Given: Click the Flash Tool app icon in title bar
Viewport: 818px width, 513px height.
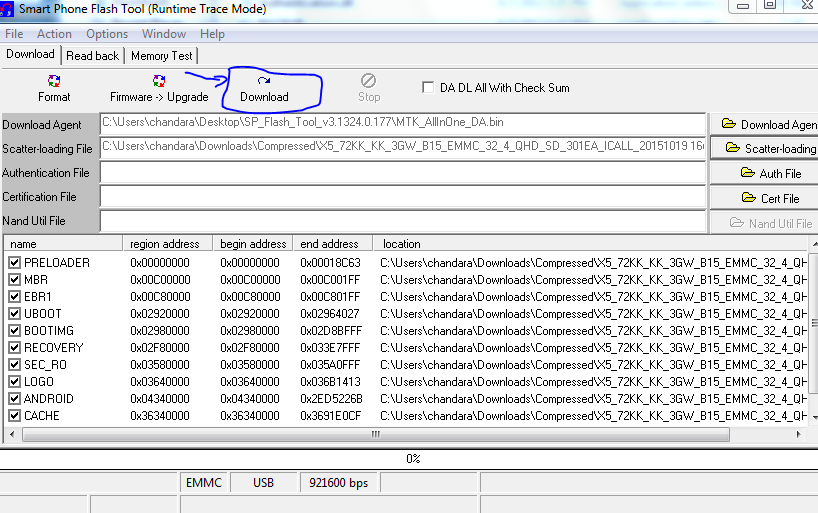Looking at the screenshot, I should pyautogui.click(x=7, y=9).
